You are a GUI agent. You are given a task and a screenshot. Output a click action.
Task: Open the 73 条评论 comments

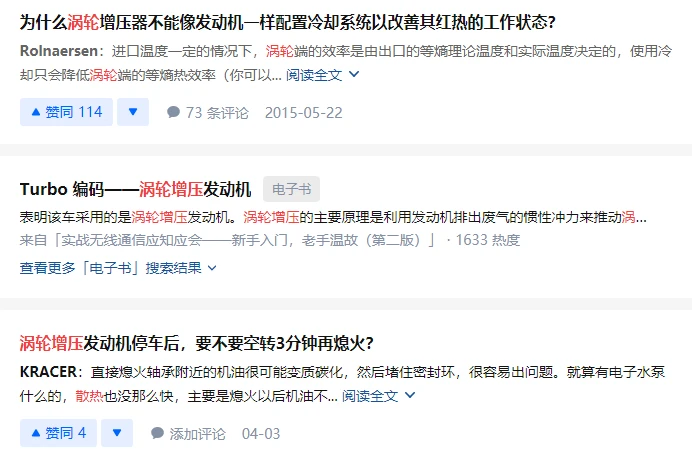208,113
